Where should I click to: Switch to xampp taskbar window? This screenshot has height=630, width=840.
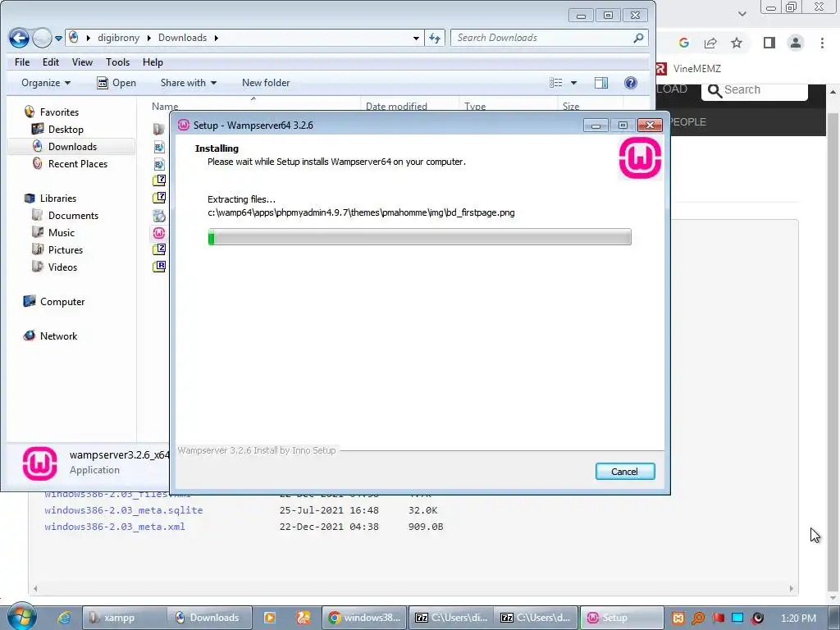pos(124,618)
